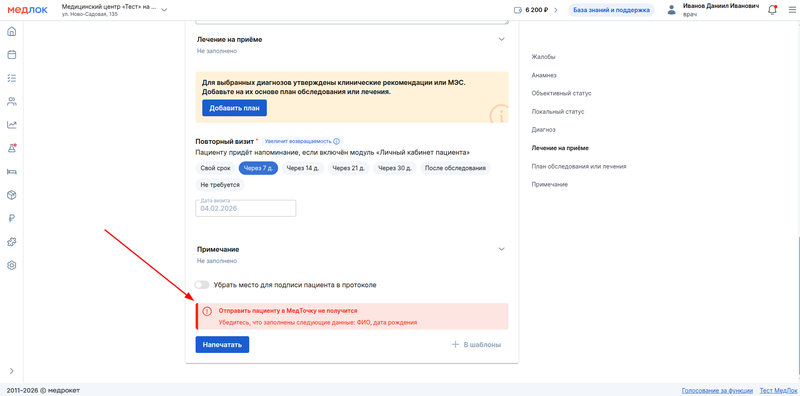The image size is (800, 396).
Task: Select Через 30 д. option
Action: pyautogui.click(x=395, y=168)
